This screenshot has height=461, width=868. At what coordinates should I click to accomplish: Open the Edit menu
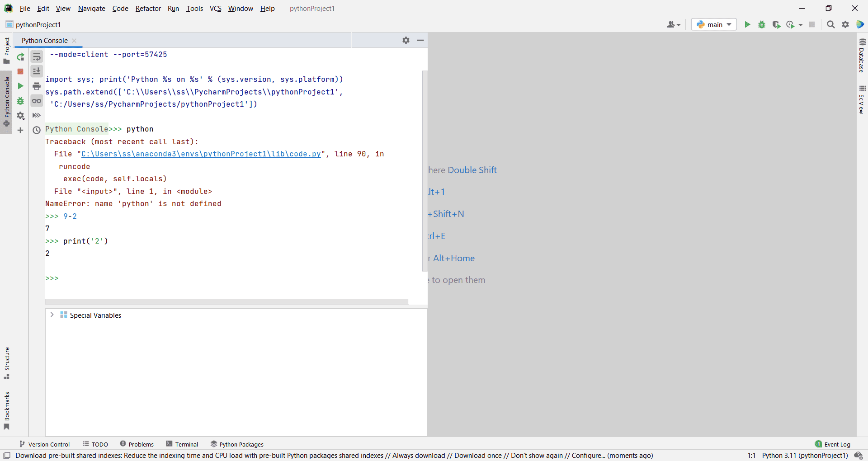pos(43,9)
